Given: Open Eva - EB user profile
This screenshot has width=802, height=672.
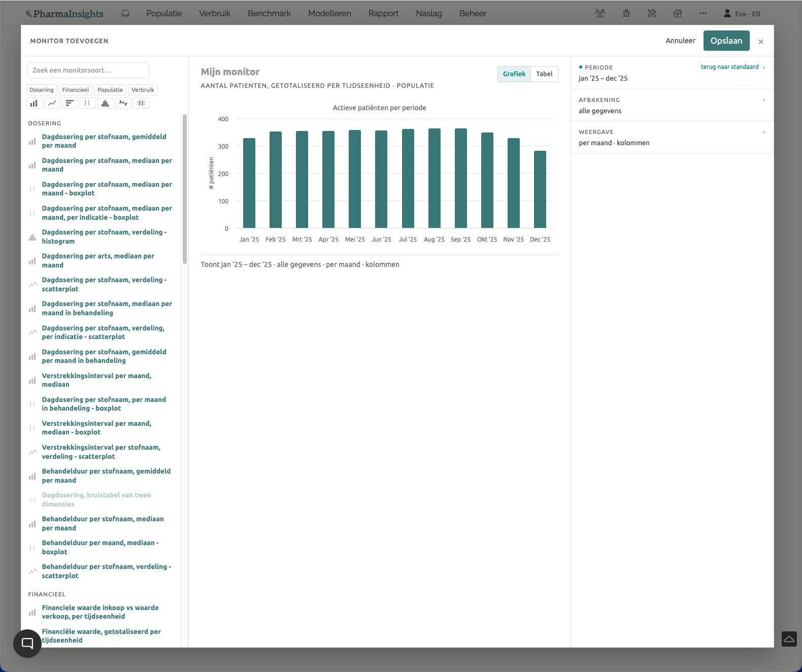Looking at the screenshot, I should pos(742,14).
